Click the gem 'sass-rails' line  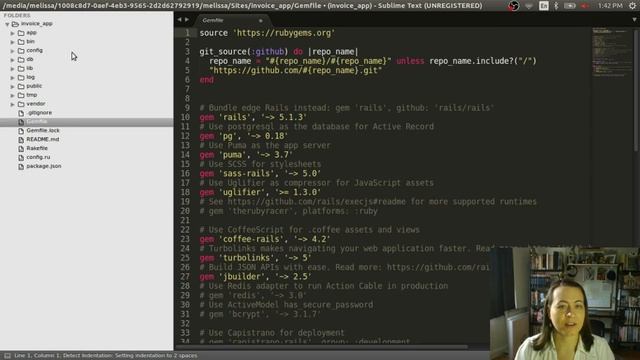tap(260, 174)
